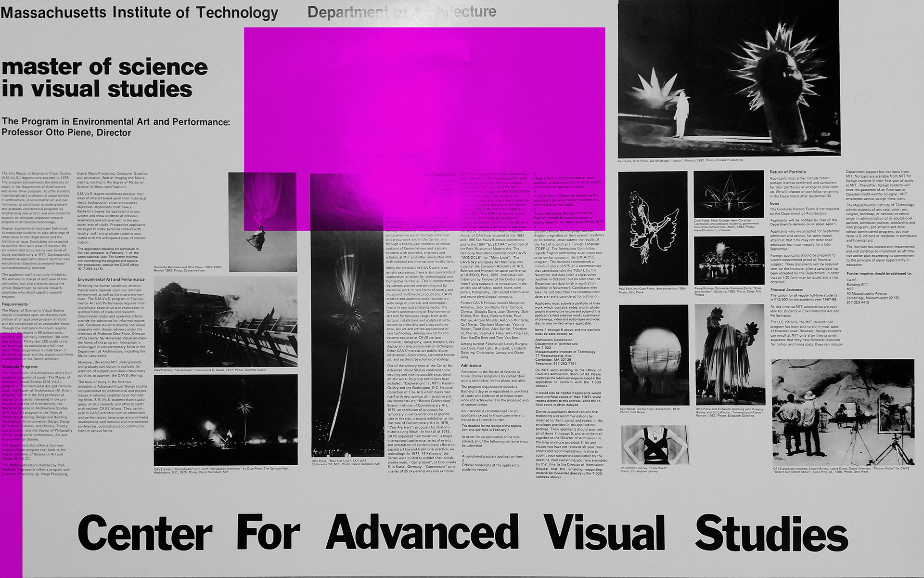This screenshot has width=924, height=578.
Task: Open the tall "Blue Star Linz" photo
Action: tap(346, 315)
